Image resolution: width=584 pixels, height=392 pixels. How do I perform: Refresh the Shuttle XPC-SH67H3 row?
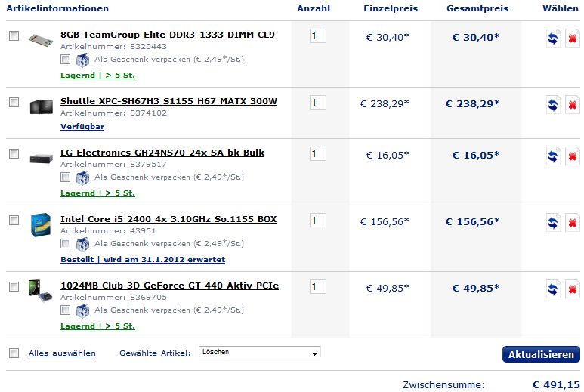coord(554,104)
